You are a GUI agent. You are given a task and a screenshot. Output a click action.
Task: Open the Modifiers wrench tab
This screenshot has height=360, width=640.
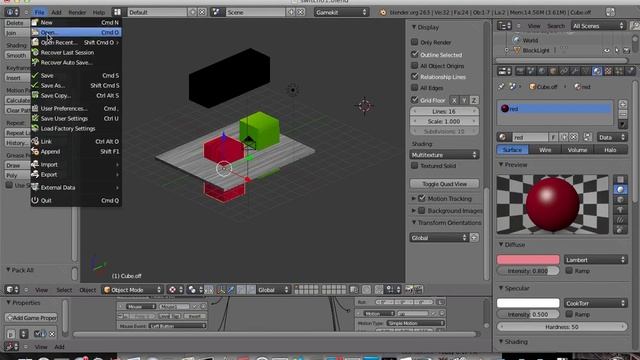pos(575,71)
